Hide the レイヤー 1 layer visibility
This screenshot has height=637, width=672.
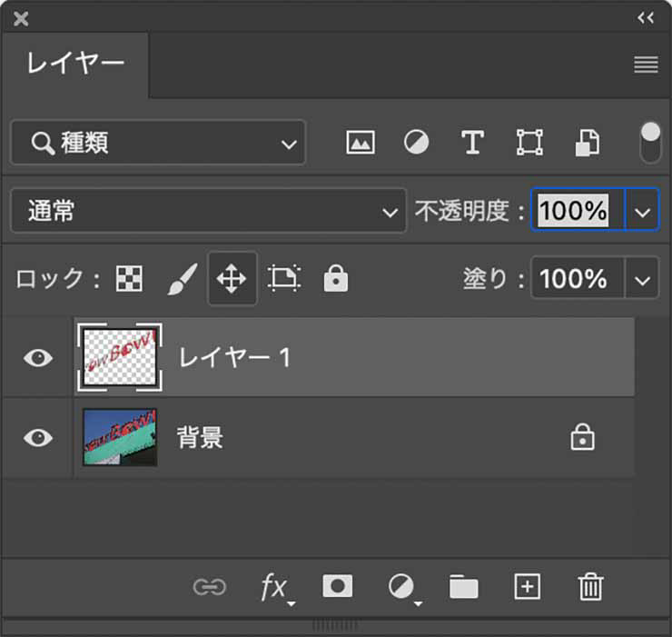click(x=37, y=358)
